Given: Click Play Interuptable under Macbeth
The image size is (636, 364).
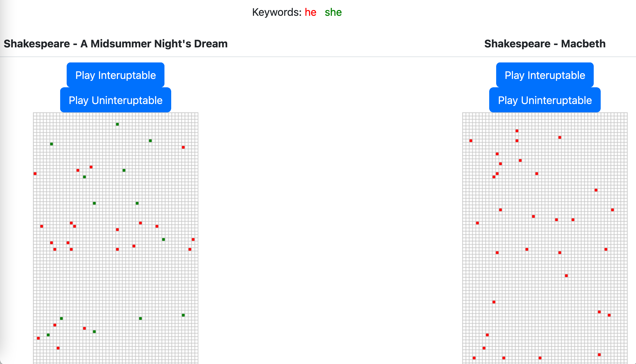Looking at the screenshot, I should [x=545, y=75].
